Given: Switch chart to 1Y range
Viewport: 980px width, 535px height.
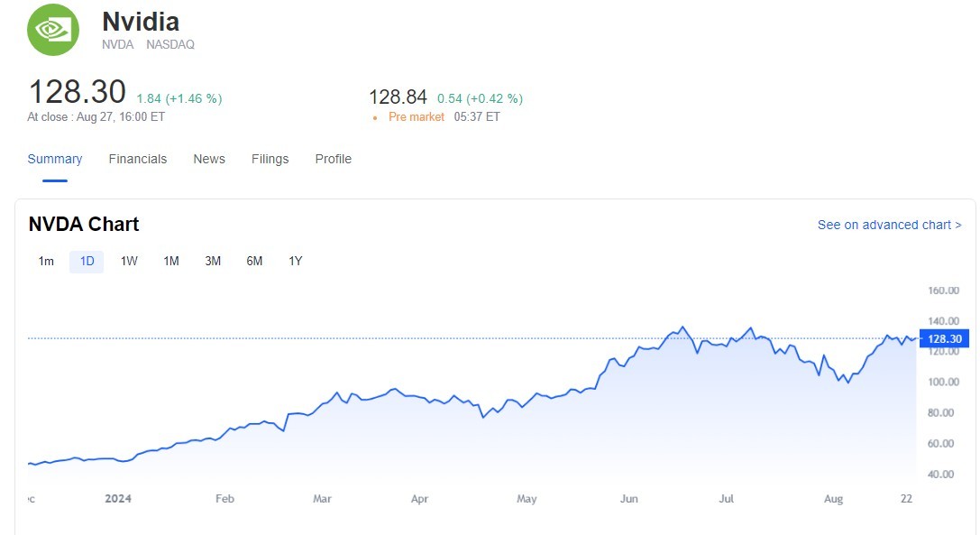Looking at the screenshot, I should coord(296,262).
